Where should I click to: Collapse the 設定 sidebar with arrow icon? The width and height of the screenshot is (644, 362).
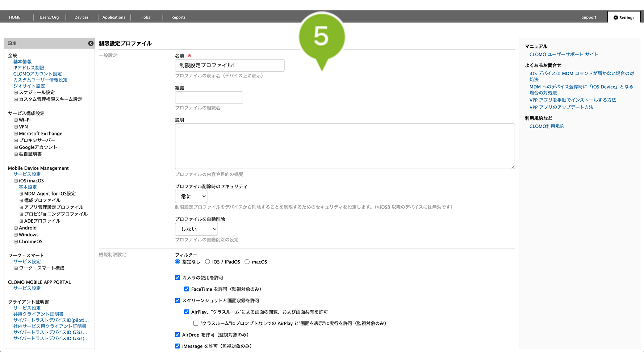[91, 43]
